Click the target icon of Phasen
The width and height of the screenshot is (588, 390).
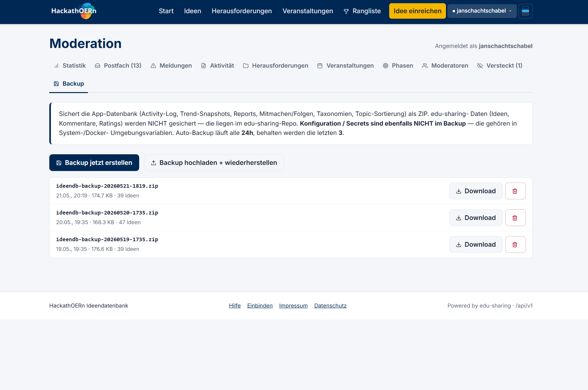click(386, 66)
